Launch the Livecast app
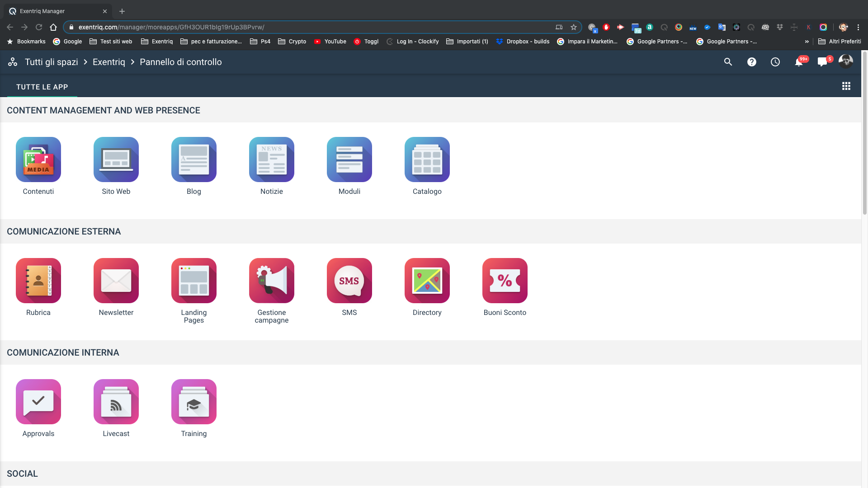The image size is (868, 488). coord(116,402)
